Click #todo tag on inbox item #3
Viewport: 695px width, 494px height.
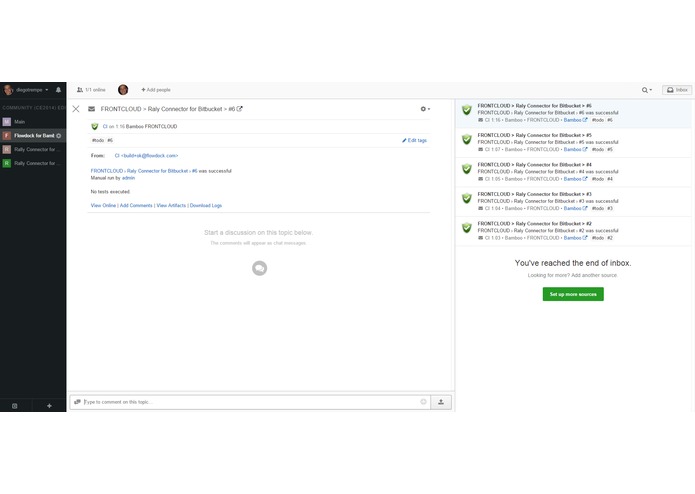pos(598,208)
